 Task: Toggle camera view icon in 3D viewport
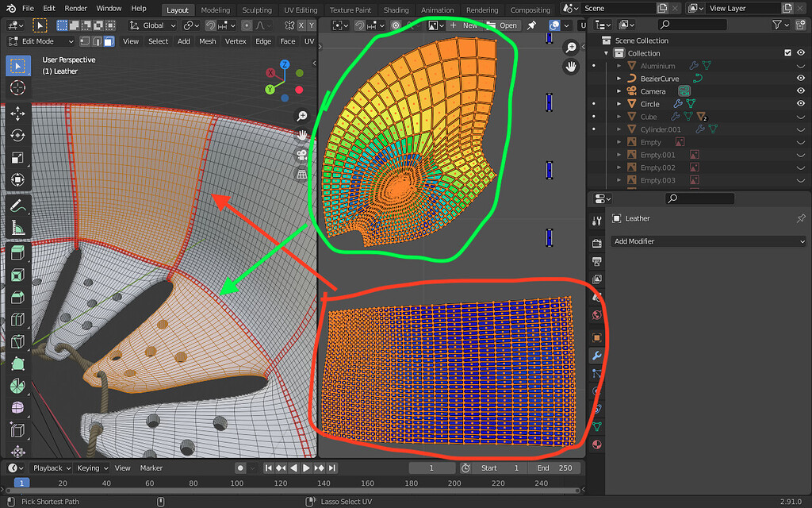coord(302,155)
